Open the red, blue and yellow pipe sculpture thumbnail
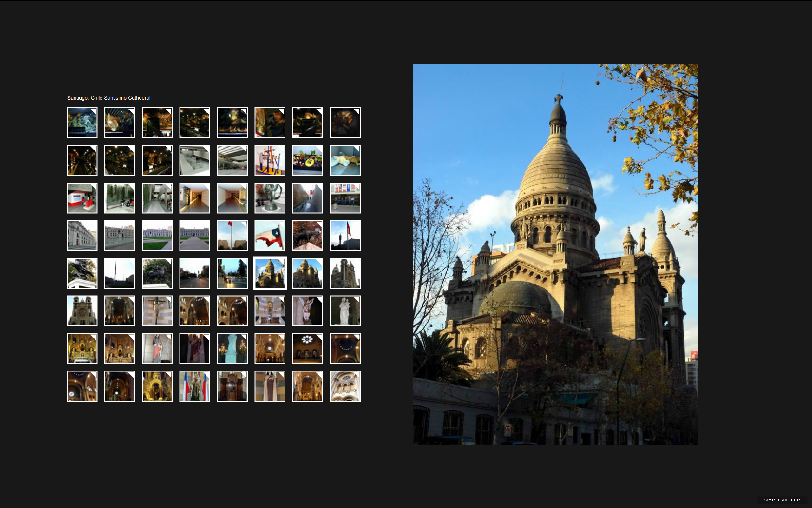The width and height of the screenshot is (812, 508). pos(270,160)
